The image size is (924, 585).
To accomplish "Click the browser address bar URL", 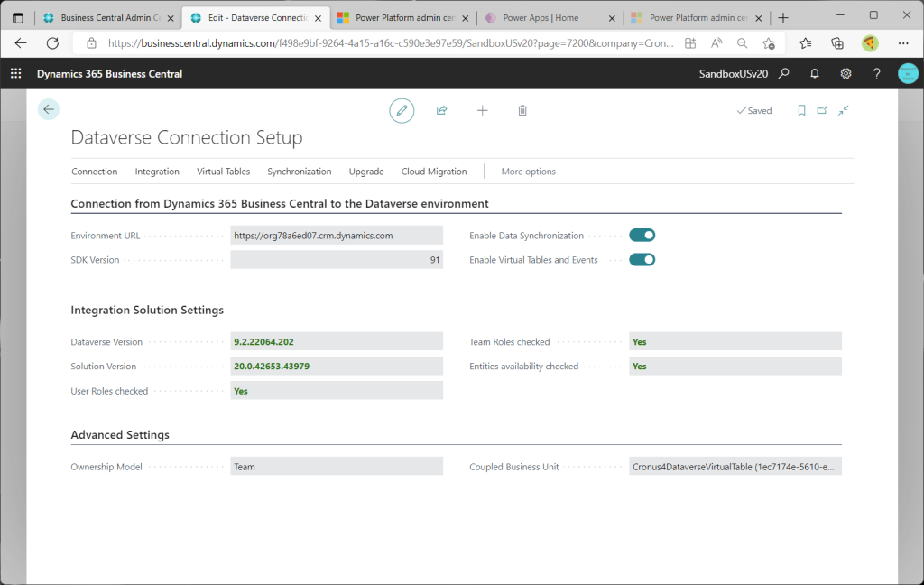I will (391, 43).
